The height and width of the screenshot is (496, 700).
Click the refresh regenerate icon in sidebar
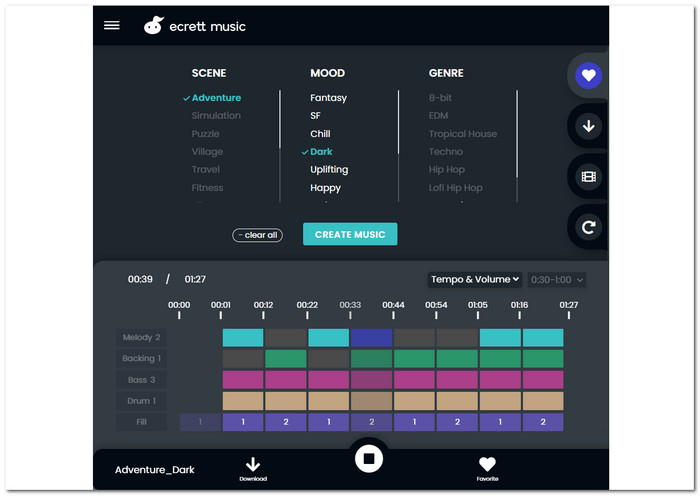pyautogui.click(x=589, y=228)
